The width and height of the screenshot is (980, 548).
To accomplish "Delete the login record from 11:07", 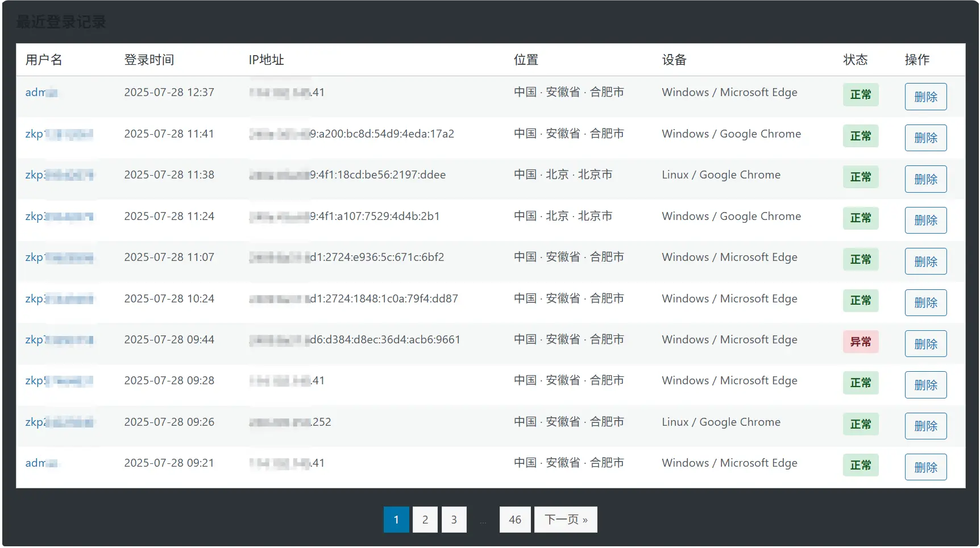I will point(925,261).
